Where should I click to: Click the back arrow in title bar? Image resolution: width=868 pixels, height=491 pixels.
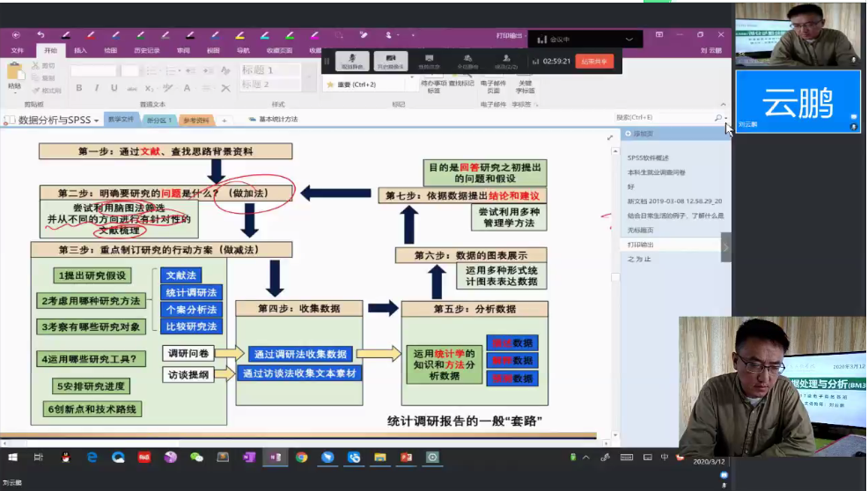point(16,35)
